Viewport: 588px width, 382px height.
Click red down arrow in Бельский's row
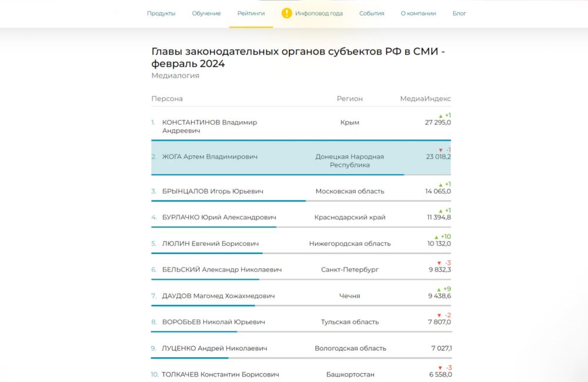pos(439,263)
